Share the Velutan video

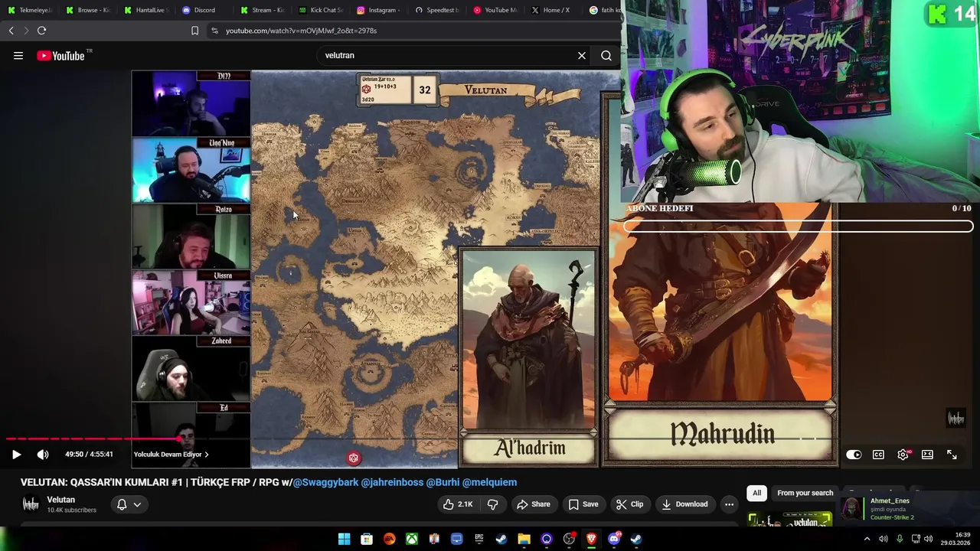click(533, 504)
